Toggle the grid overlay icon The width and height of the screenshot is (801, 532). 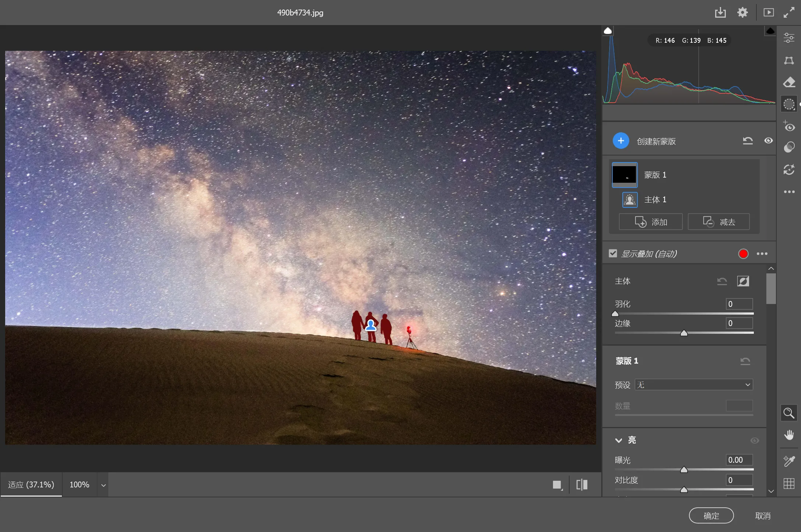coord(788,483)
